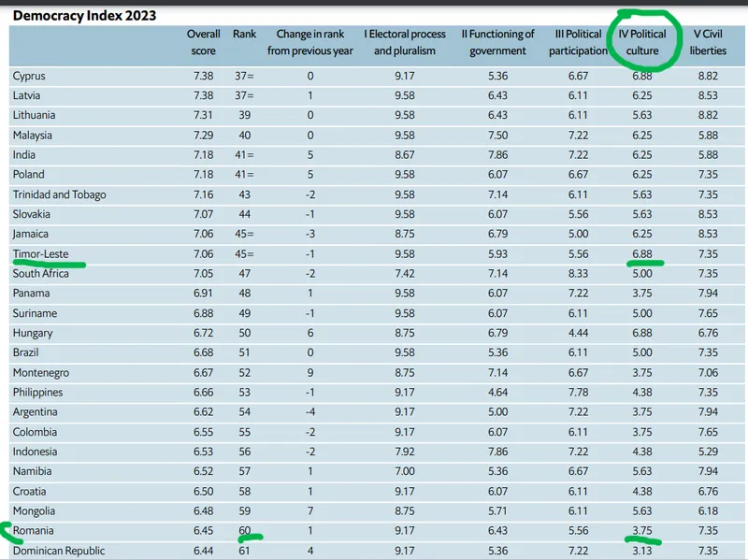
Task: Select the Functioning of government header
Action: pos(497,42)
